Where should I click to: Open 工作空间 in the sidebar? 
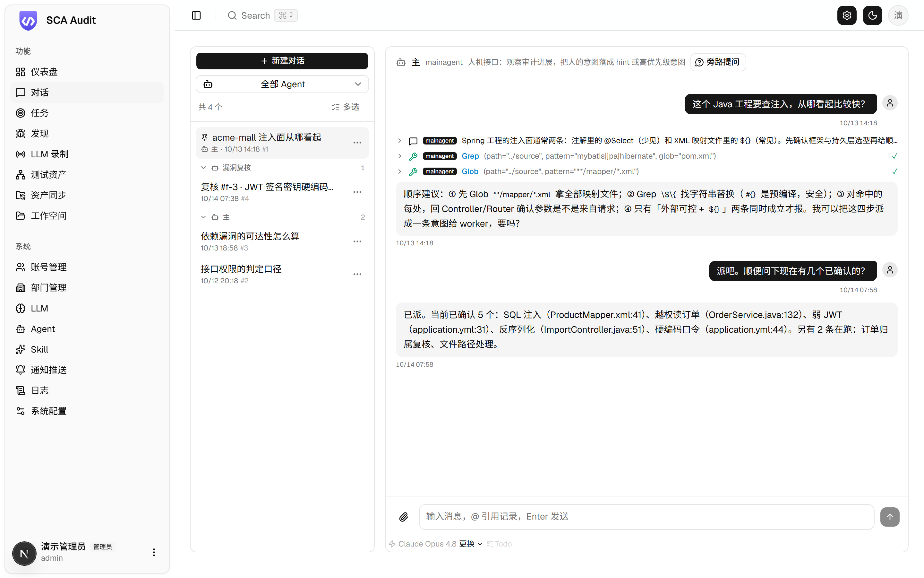(87, 215)
